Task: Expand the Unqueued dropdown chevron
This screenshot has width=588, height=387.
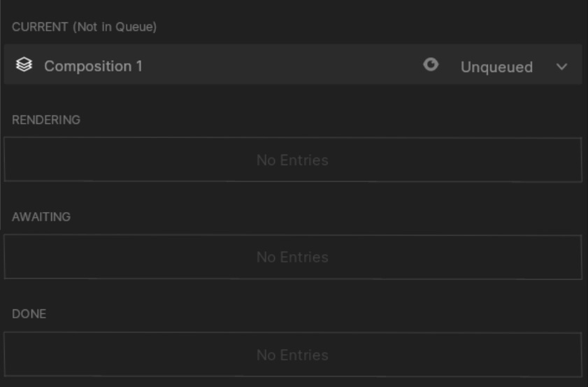Action: click(561, 66)
